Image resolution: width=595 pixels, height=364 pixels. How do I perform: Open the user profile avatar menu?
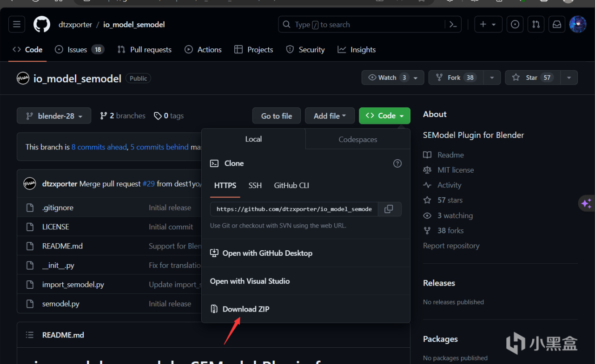pyautogui.click(x=578, y=25)
